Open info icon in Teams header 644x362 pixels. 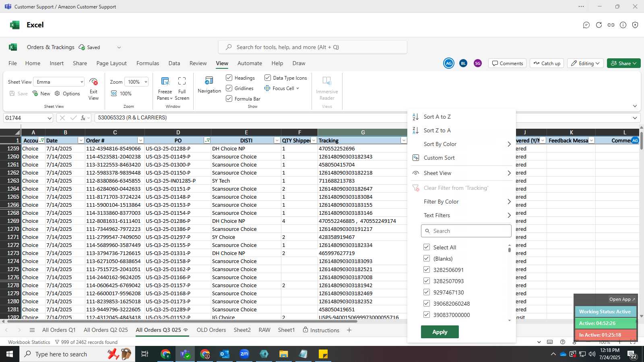[x=623, y=25]
